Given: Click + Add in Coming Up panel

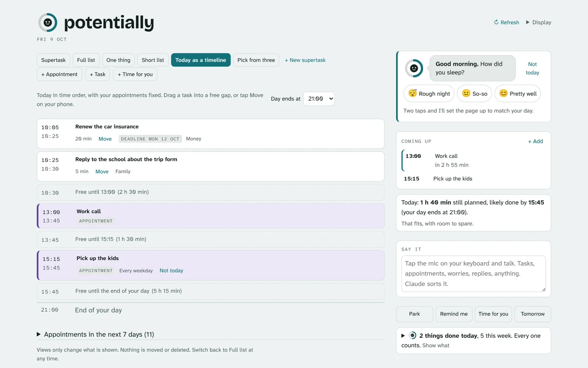Looking at the screenshot, I should (535, 141).
